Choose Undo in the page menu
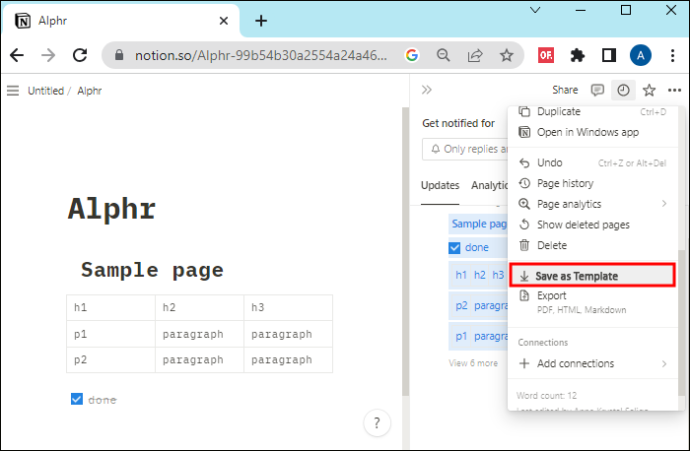Image resolution: width=690 pixels, height=451 pixels. coord(593,163)
